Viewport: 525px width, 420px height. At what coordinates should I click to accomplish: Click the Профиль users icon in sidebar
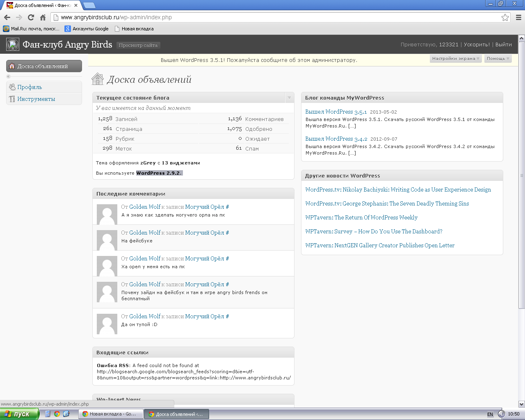click(12, 87)
